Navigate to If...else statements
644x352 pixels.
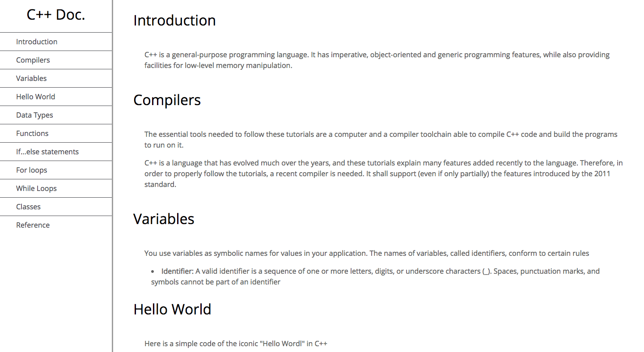56,152
